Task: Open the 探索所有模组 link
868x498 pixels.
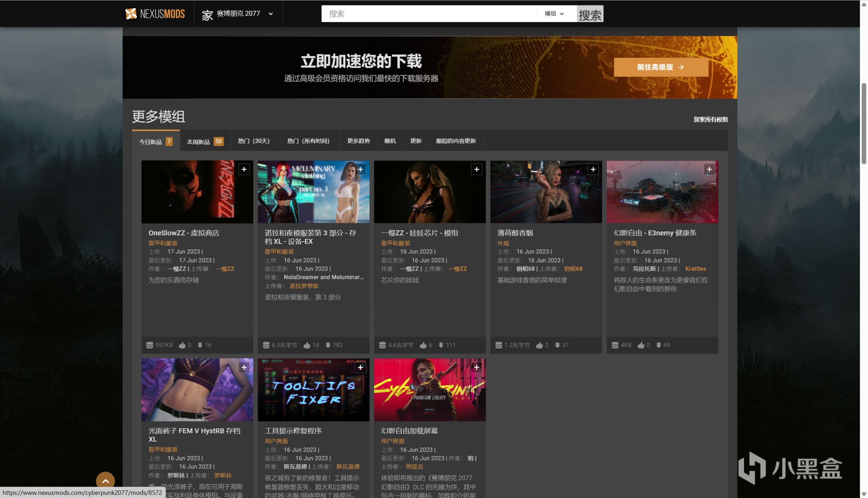Action: pyautogui.click(x=710, y=119)
